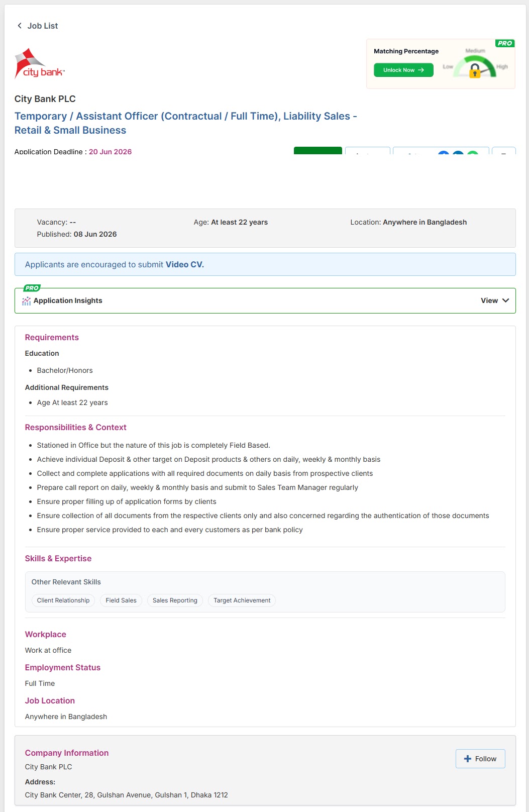Click the back chevron beside Job List
This screenshot has width=529, height=812.
tap(20, 26)
